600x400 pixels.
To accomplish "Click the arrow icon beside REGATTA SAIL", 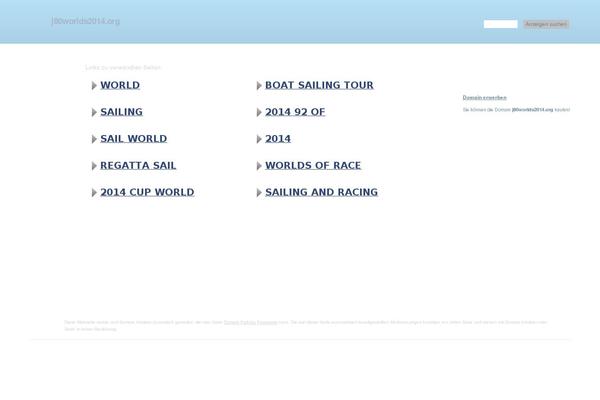I will point(94,166).
